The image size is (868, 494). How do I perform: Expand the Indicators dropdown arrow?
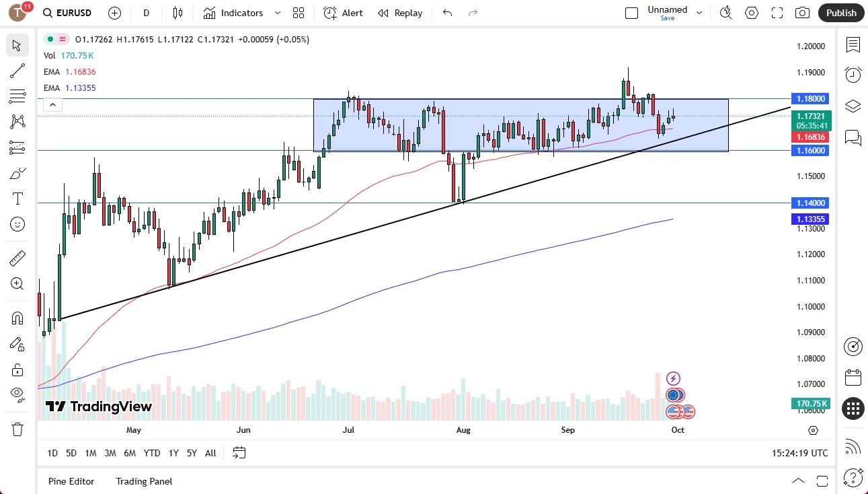276,13
